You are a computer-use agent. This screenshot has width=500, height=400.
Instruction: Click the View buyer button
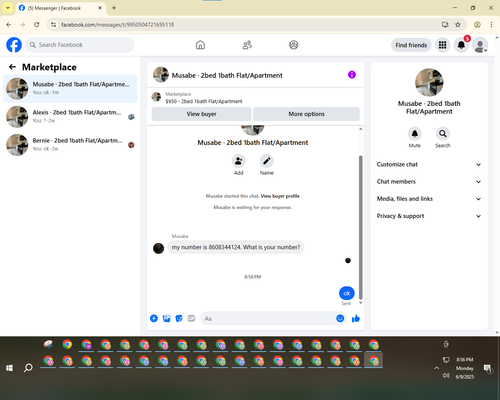(201, 114)
